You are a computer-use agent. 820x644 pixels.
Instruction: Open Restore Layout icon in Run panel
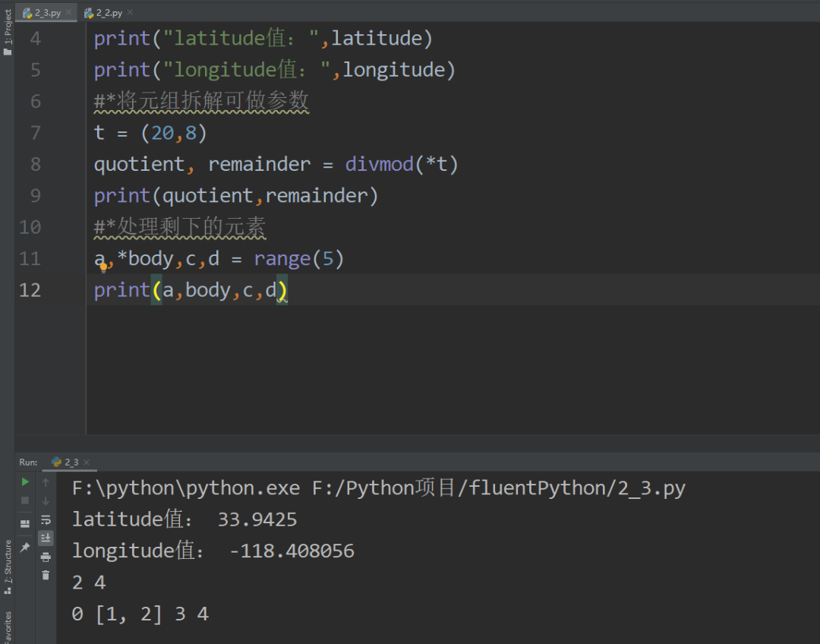pyautogui.click(x=24, y=524)
